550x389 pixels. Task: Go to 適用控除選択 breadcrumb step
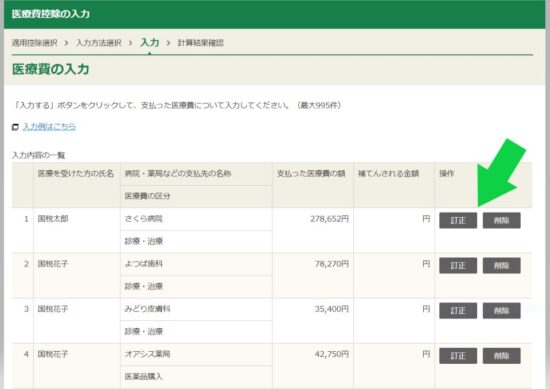pos(34,43)
